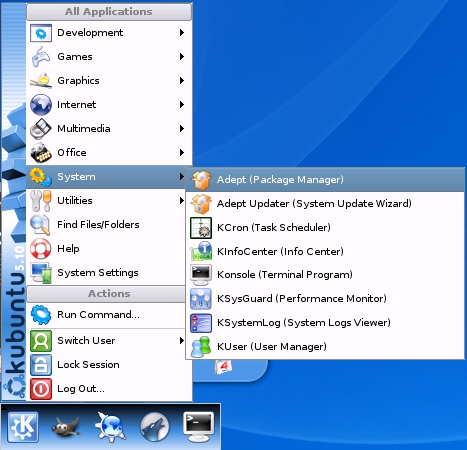Choose Log Out...
The width and height of the screenshot is (467, 450).
[109, 389]
